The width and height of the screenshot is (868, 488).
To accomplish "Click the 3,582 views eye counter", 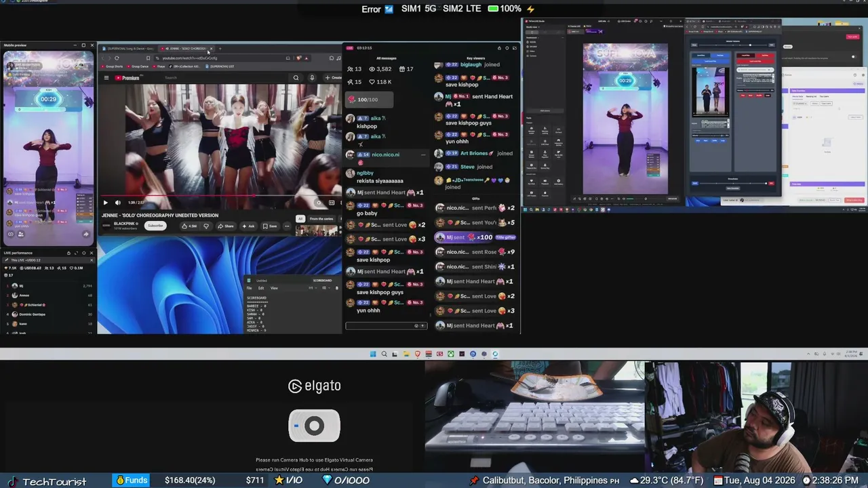I will click(380, 69).
